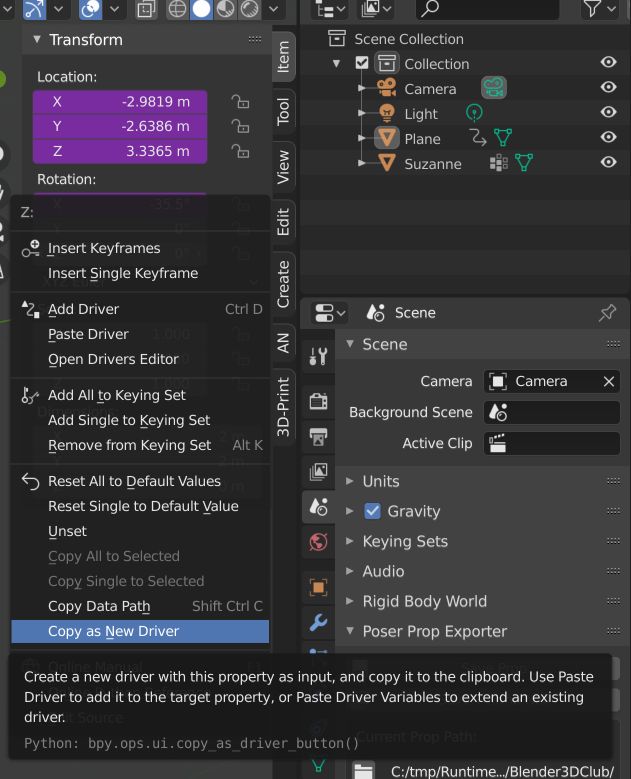Click Suzanne's modifiers icon in the Outliner
This screenshot has width=631, height=779.
(x=498, y=162)
